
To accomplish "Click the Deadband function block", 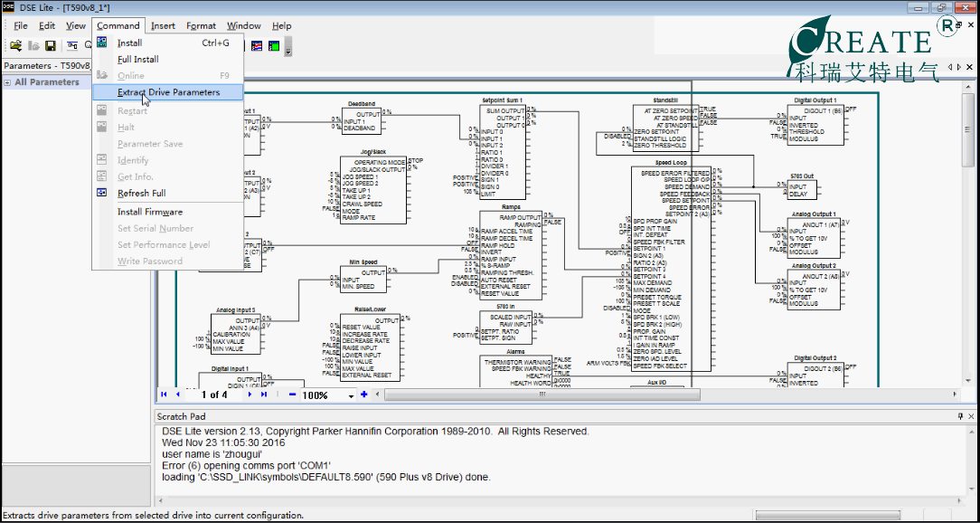I will pyautogui.click(x=362, y=120).
